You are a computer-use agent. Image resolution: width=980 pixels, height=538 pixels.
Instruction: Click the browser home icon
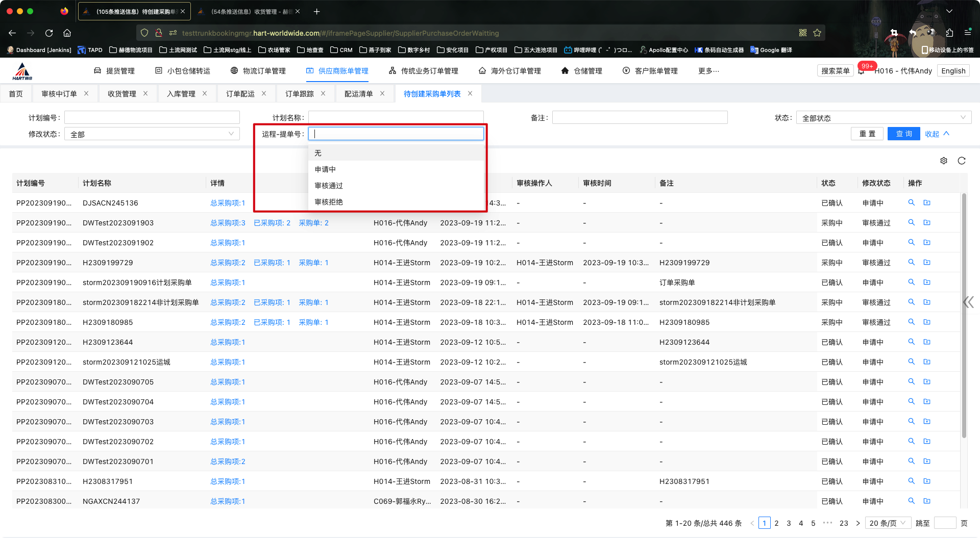[67, 33]
